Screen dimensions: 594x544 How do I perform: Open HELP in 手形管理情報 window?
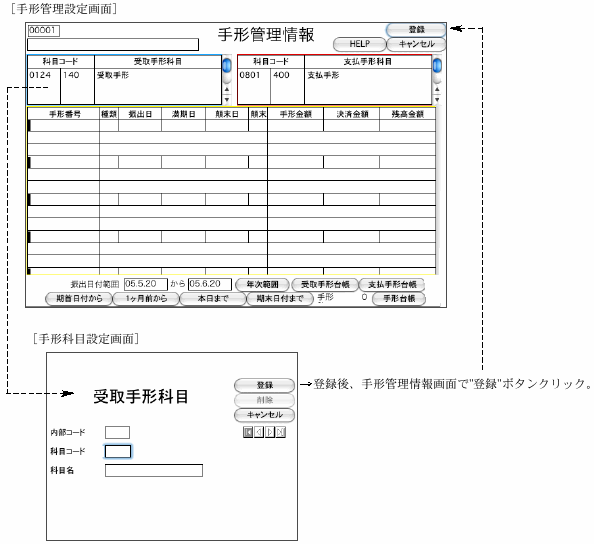click(x=360, y=44)
